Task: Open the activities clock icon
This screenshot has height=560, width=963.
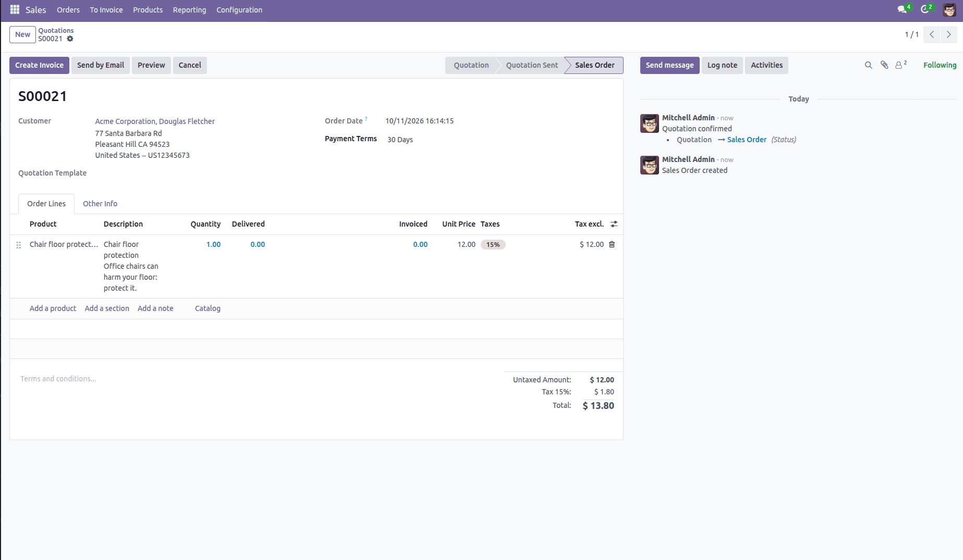Action: click(x=925, y=9)
